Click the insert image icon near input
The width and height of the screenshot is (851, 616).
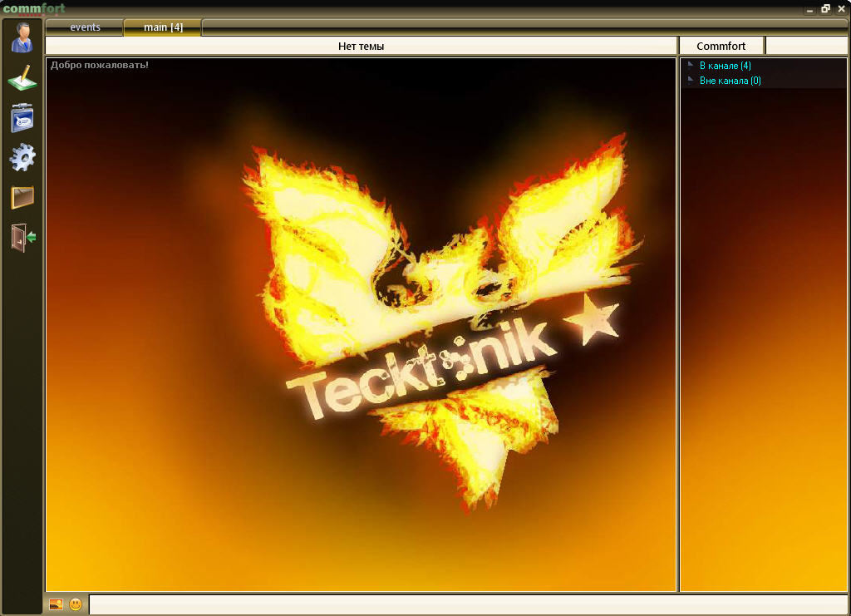[56, 604]
